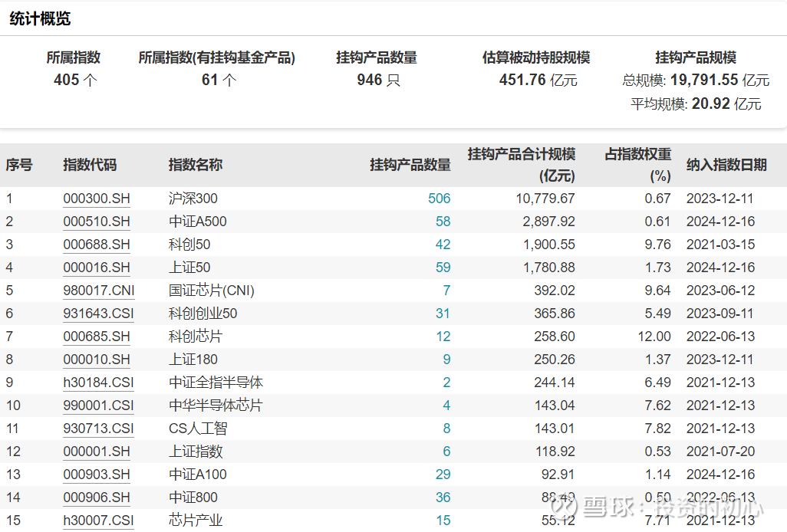The height and width of the screenshot is (532, 787).
Task: Sort by 挂钩产品数量 column header
Action: coord(410,165)
